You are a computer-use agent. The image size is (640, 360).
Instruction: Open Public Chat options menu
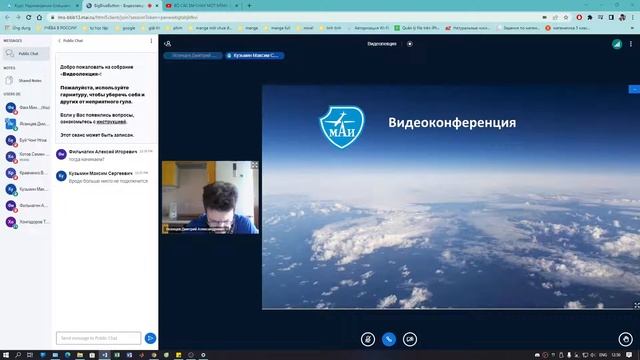tap(151, 41)
